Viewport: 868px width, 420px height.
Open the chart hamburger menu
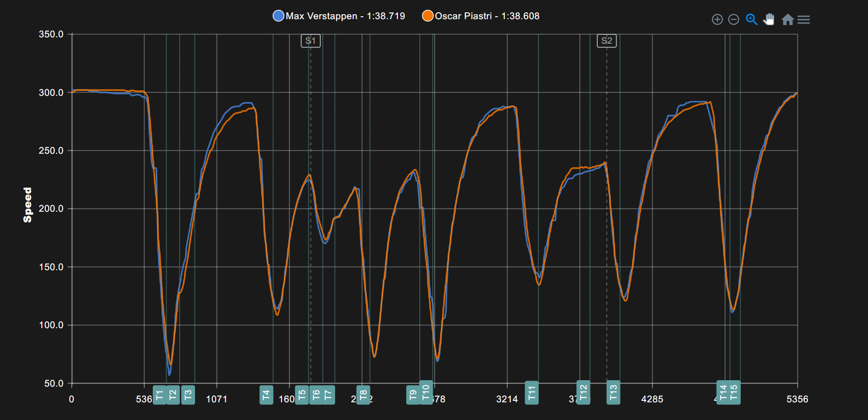pyautogui.click(x=804, y=20)
